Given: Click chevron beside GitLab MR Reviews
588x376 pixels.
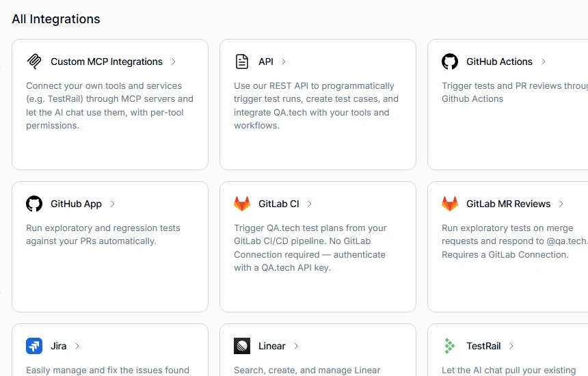Looking at the screenshot, I should pyautogui.click(x=561, y=204).
